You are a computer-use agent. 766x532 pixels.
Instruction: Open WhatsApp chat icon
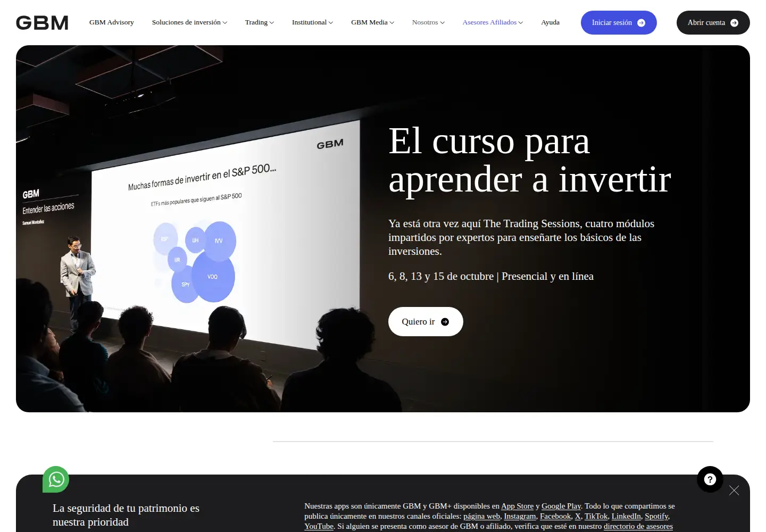point(56,479)
